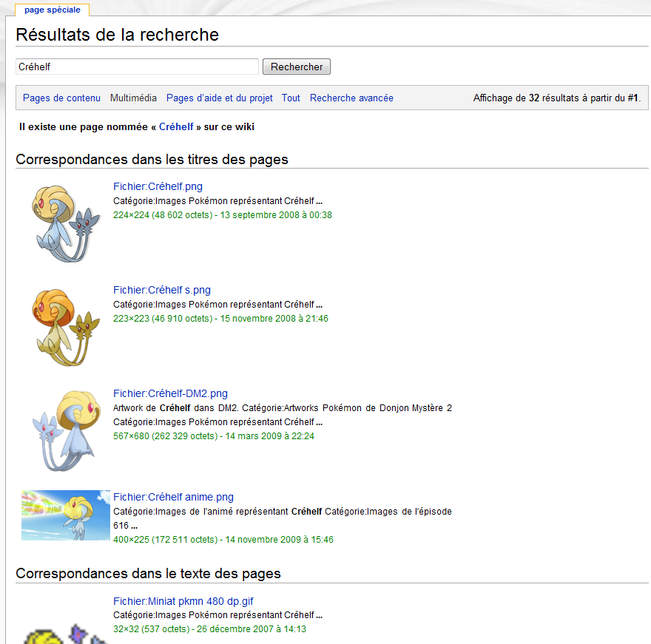Click the Créhelf-DM2.png artwork thumbnail
Screen dimensions: 651x644
pos(66,431)
